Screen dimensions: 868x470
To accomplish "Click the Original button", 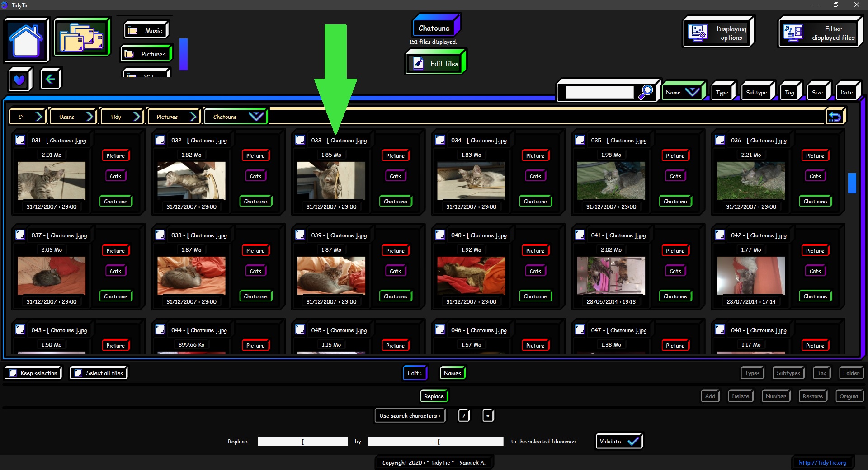I will point(849,396).
